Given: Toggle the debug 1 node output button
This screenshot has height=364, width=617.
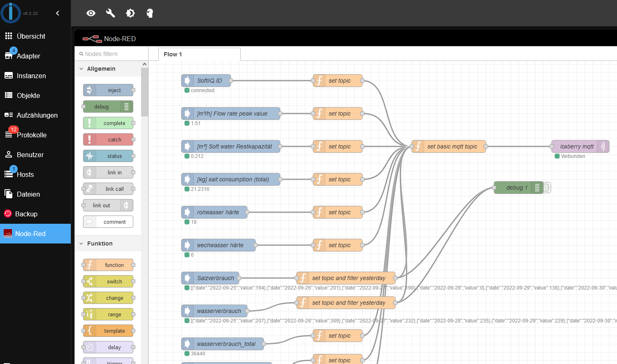Looking at the screenshot, I should pyautogui.click(x=547, y=188).
